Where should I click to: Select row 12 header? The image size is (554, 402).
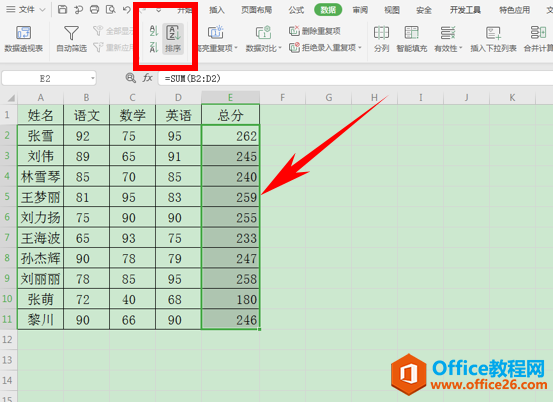7,340
